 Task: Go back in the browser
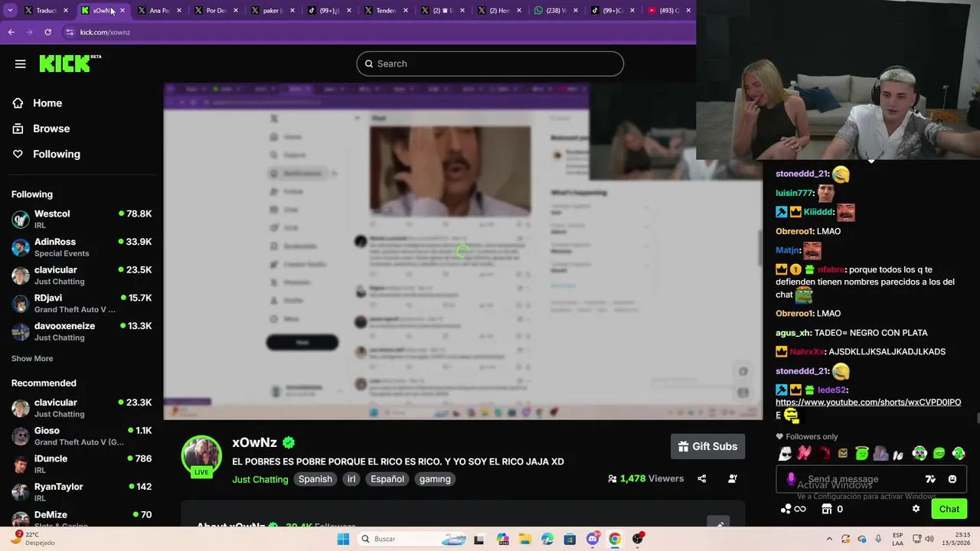11,32
